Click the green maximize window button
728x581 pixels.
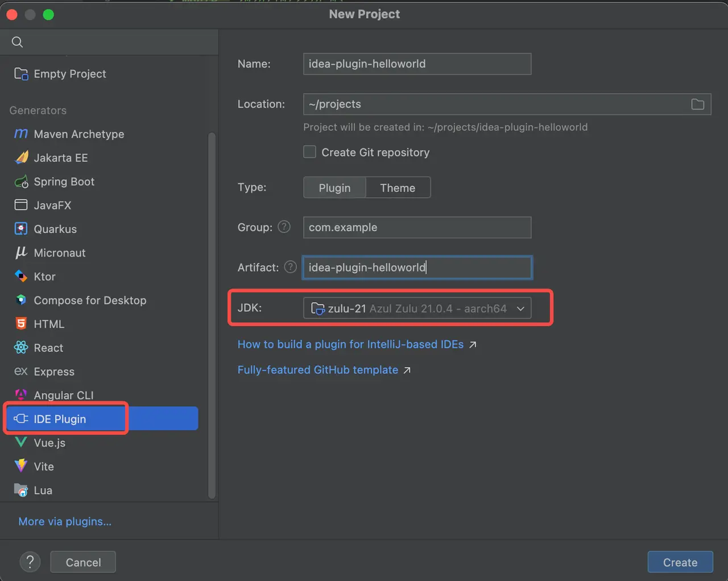48,14
